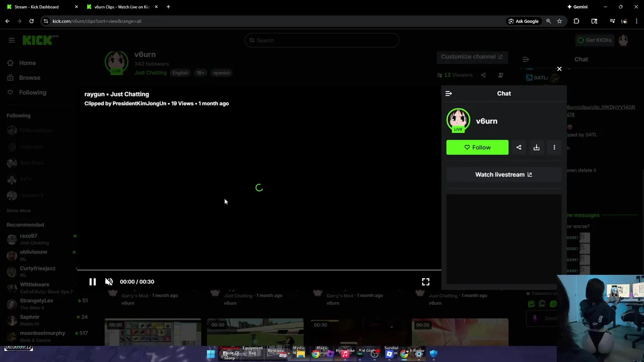Open File Explorer from taskbar
Viewport: 644px width, 362px height.
point(300,354)
